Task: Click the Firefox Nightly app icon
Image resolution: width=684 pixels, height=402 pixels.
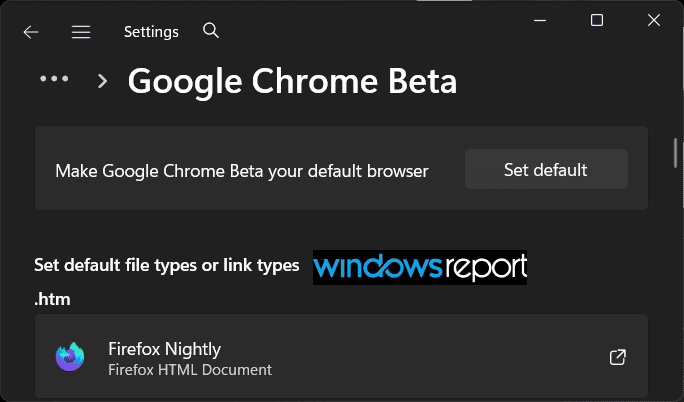Action: (70, 357)
